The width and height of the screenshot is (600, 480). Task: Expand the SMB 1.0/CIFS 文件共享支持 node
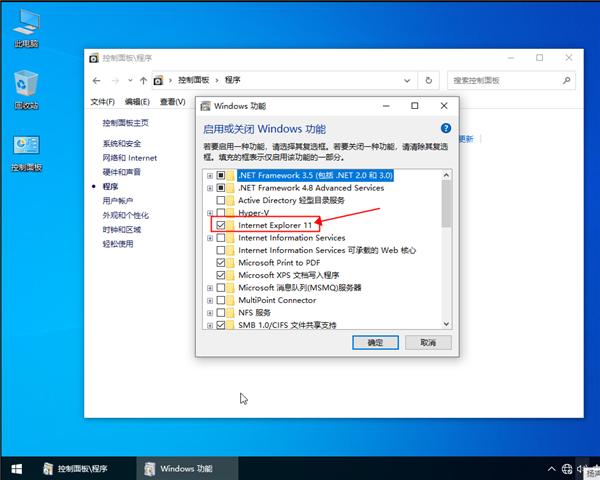pyautogui.click(x=210, y=325)
